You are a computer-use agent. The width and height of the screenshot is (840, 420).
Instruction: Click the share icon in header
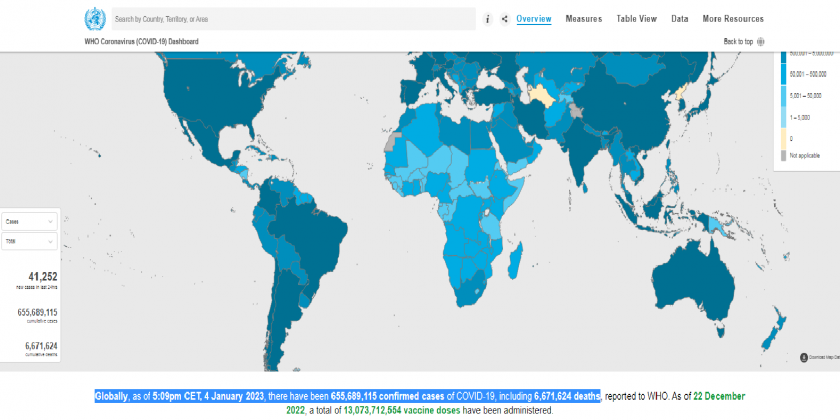click(x=504, y=18)
